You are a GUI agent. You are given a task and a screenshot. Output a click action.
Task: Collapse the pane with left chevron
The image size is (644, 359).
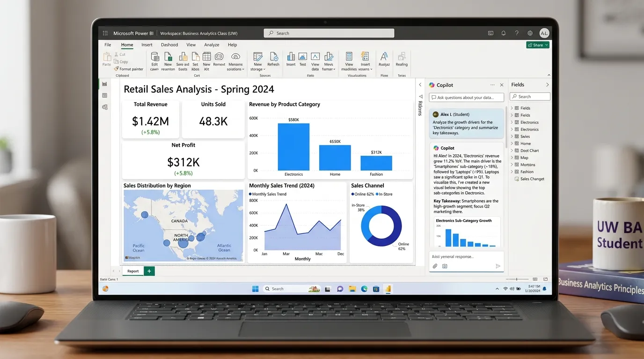click(420, 85)
